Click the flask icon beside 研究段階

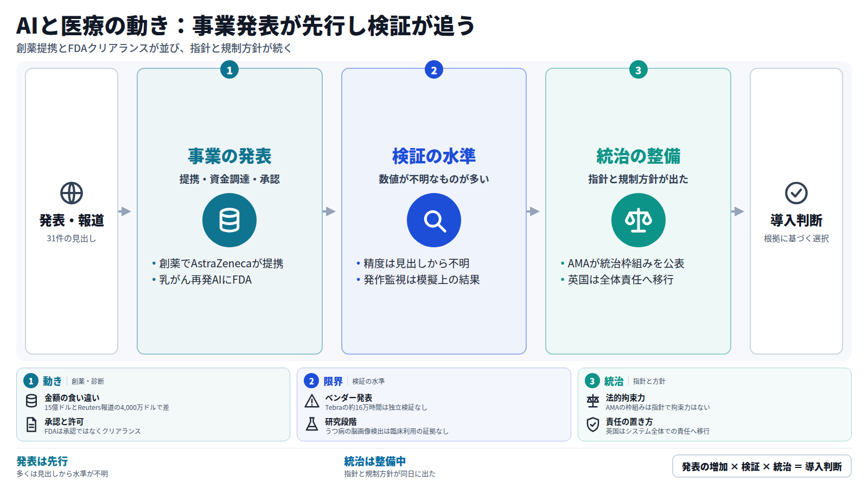coord(312,424)
